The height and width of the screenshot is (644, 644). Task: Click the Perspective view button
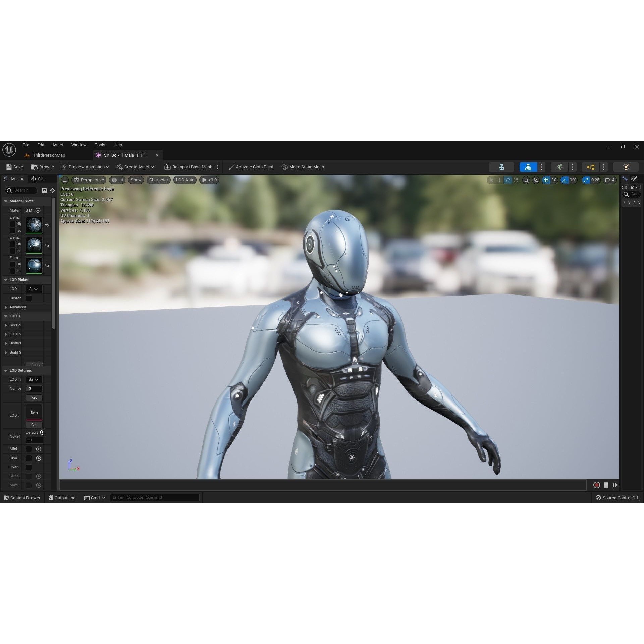pos(89,180)
